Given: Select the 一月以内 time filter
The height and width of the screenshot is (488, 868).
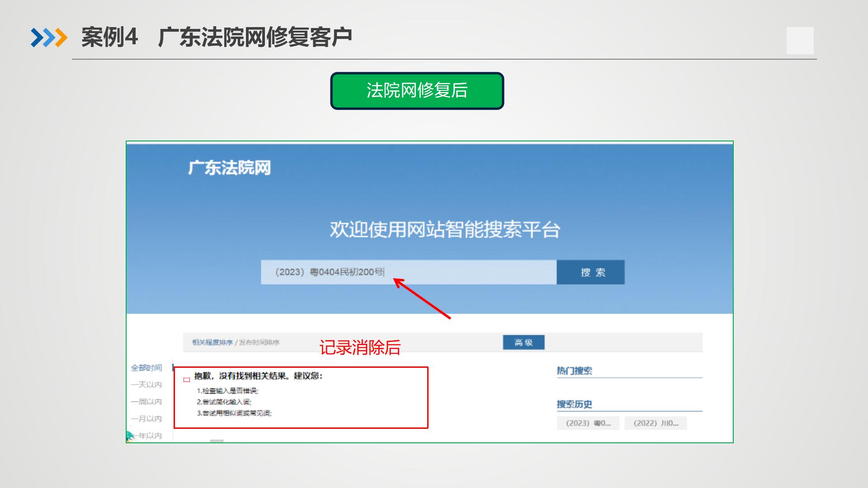Looking at the screenshot, I should (146, 418).
